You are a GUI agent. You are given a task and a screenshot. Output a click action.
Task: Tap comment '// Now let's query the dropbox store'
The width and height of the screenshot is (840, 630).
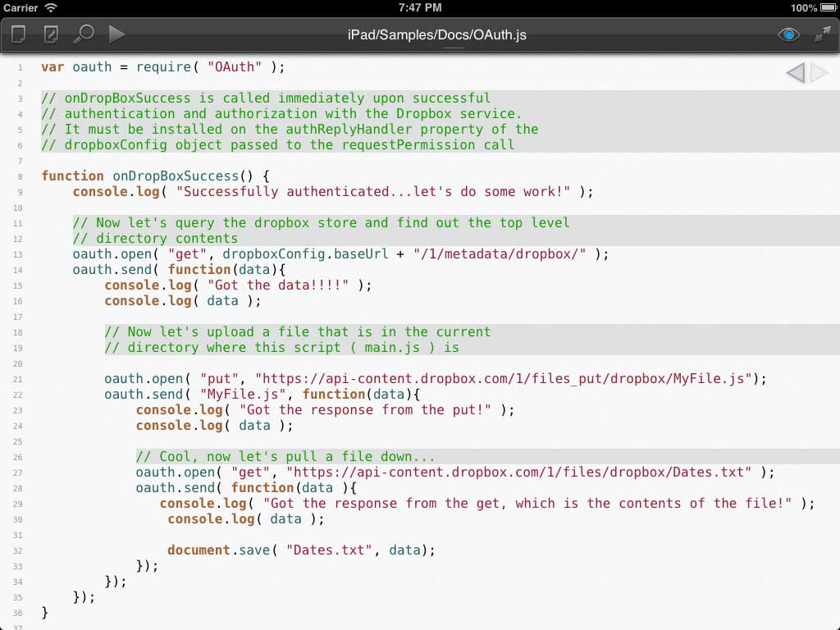(322, 223)
